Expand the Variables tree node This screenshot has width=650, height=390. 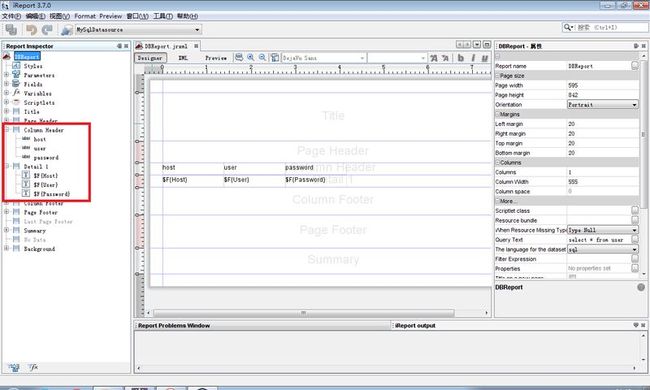(x=6, y=93)
